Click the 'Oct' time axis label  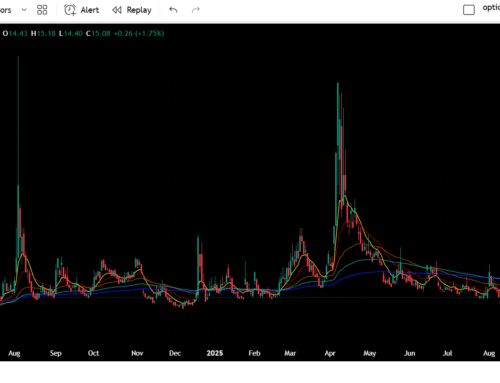93,353
